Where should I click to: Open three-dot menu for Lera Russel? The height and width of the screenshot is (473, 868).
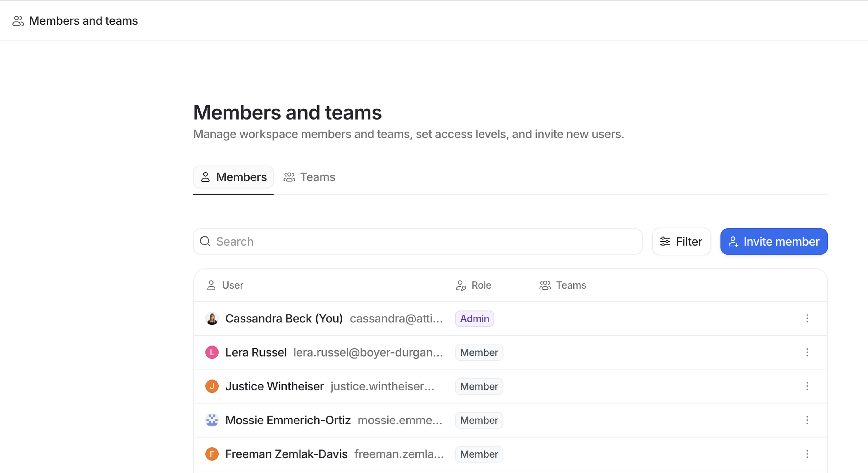pyautogui.click(x=807, y=352)
